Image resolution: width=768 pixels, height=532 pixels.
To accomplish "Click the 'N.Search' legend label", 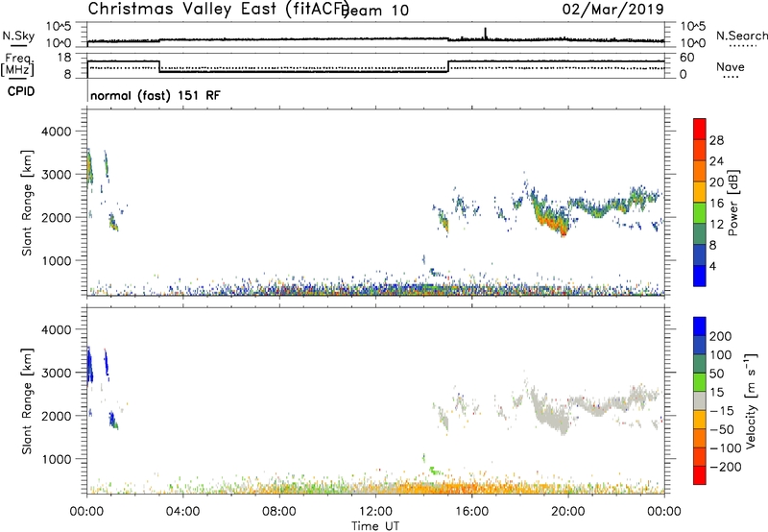I will coord(741,36).
